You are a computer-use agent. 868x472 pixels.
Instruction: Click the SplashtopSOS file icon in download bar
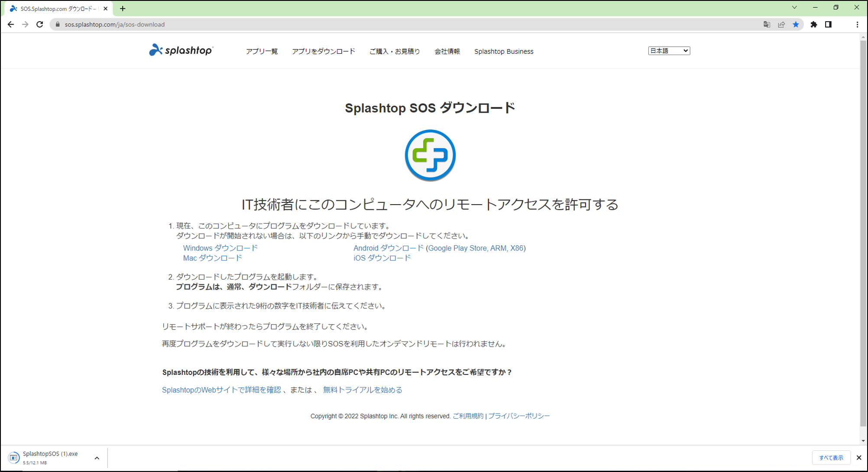coord(13,458)
